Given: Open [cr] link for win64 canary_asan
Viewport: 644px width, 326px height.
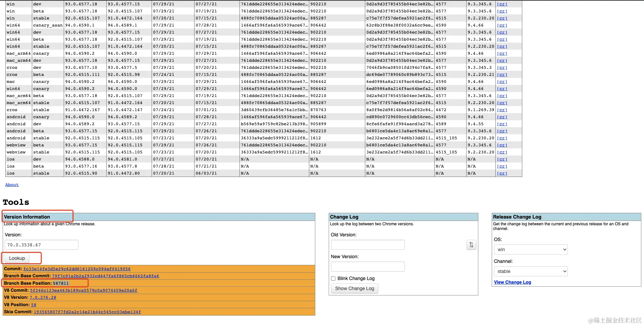Looking at the screenshot, I should 502,25.
